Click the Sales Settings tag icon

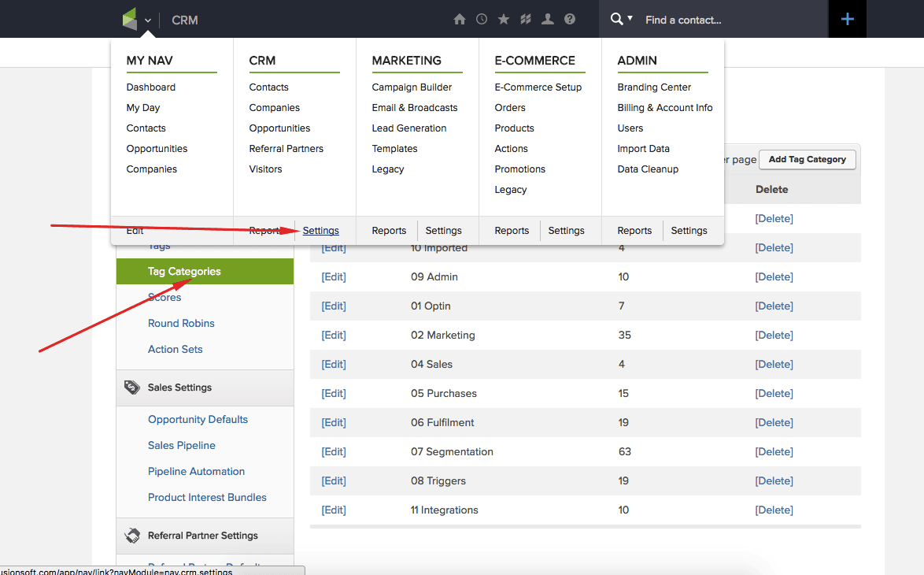click(x=132, y=388)
